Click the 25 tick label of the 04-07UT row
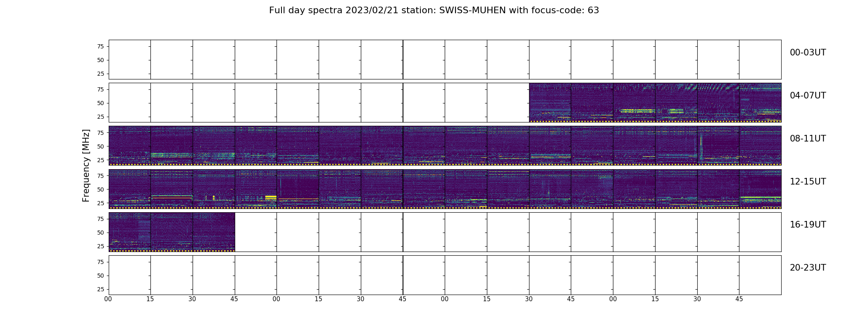The image size is (868, 331). 100,117
